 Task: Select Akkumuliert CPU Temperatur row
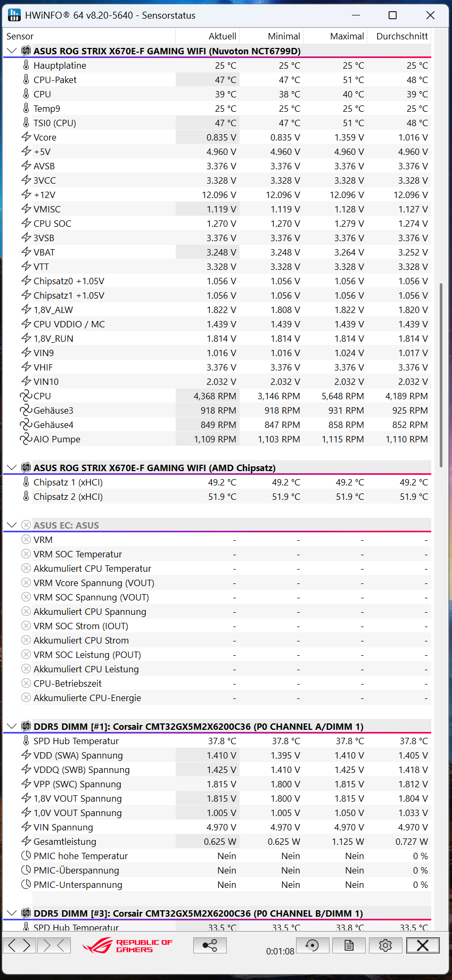[217, 569]
